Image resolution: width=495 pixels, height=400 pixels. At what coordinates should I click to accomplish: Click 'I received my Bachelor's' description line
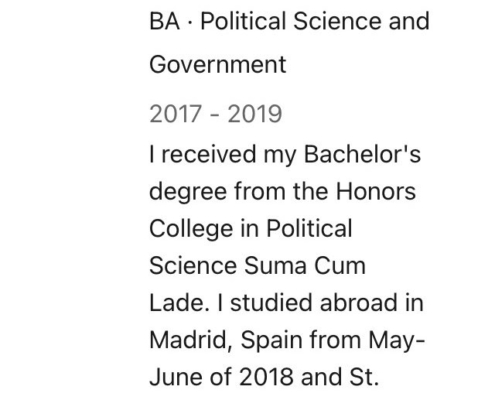pyautogui.click(x=285, y=155)
